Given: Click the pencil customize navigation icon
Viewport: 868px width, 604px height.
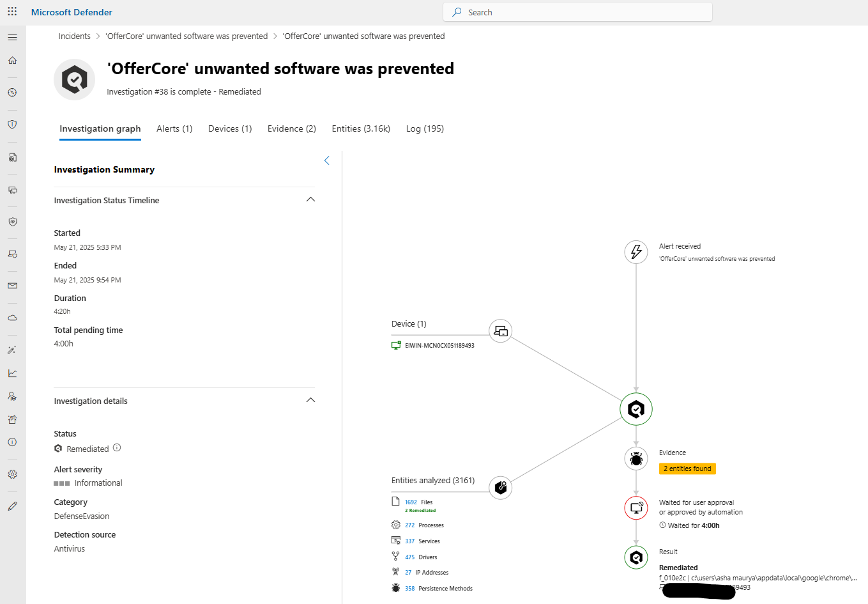Looking at the screenshot, I should coord(12,506).
